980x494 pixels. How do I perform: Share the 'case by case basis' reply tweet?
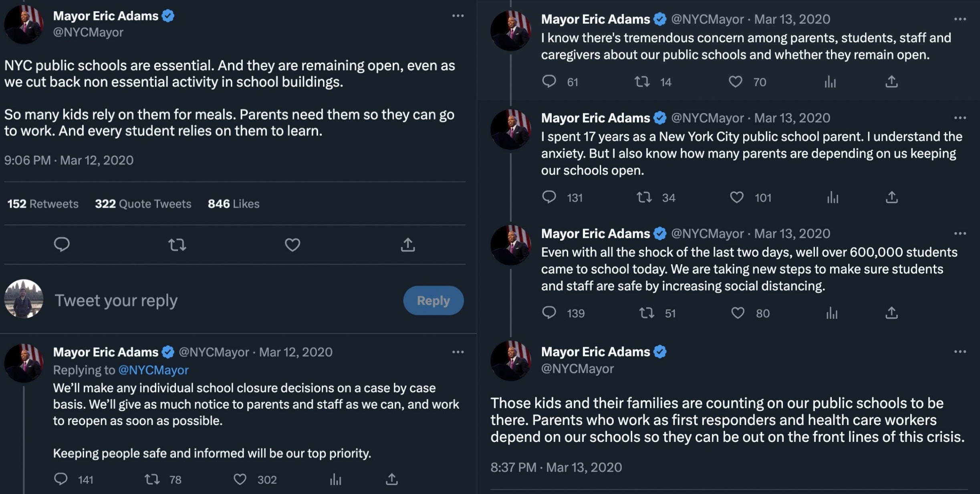391,479
